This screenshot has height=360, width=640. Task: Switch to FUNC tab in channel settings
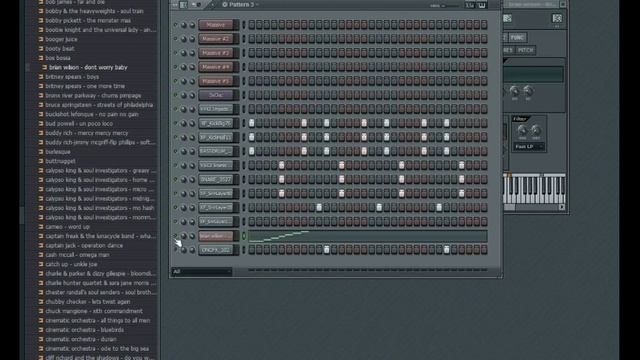(x=517, y=38)
